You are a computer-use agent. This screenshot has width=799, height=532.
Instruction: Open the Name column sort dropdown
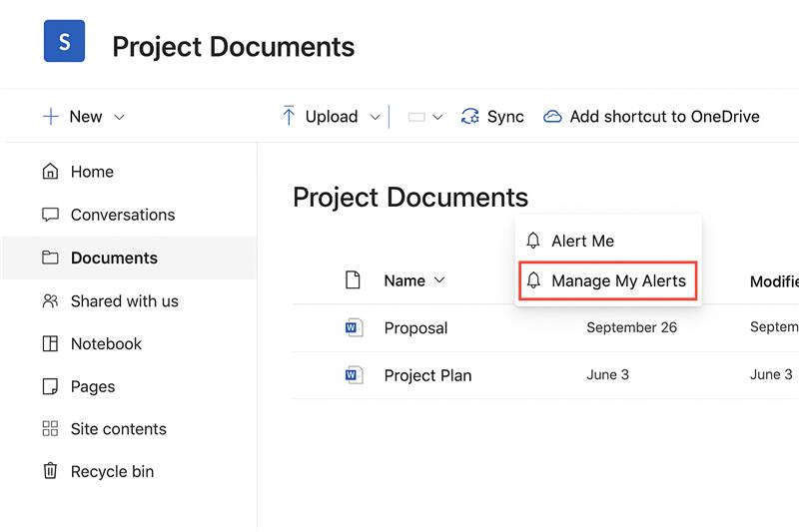[x=439, y=280]
